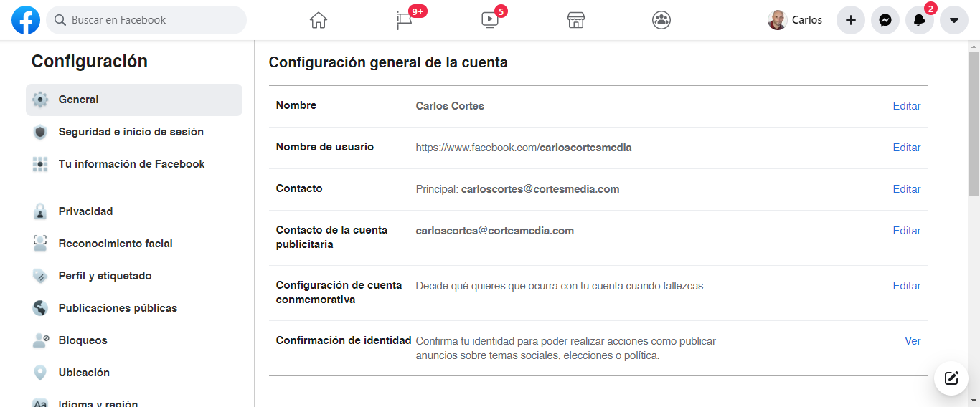Click globe icon beside Publicaciones públicas
The width and height of the screenshot is (980, 407).
tap(40, 308)
